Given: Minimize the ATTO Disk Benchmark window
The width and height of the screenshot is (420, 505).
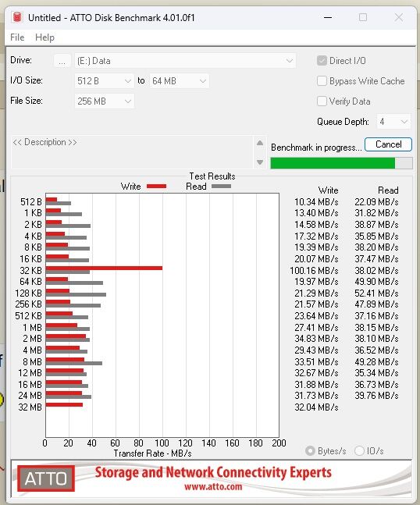Looking at the screenshot, I should (x=328, y=17).
